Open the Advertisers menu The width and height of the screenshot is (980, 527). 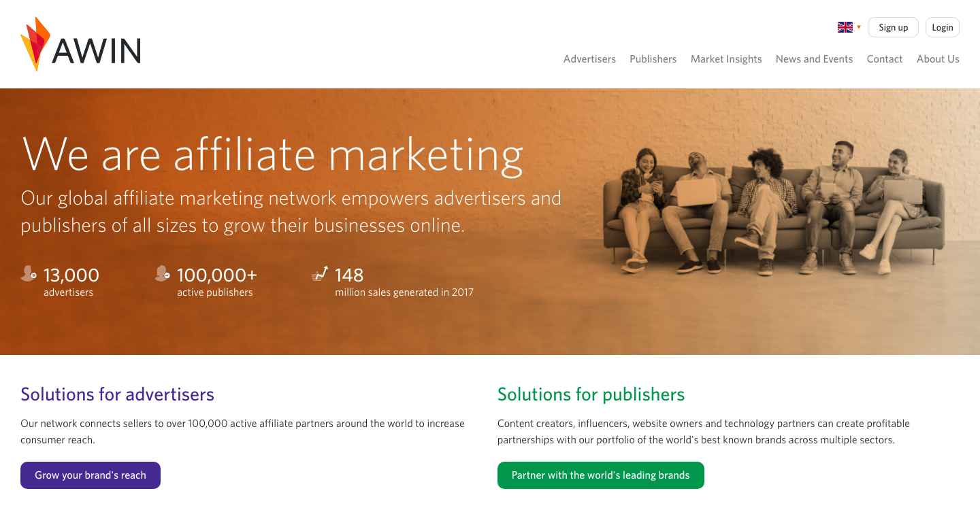589,59
